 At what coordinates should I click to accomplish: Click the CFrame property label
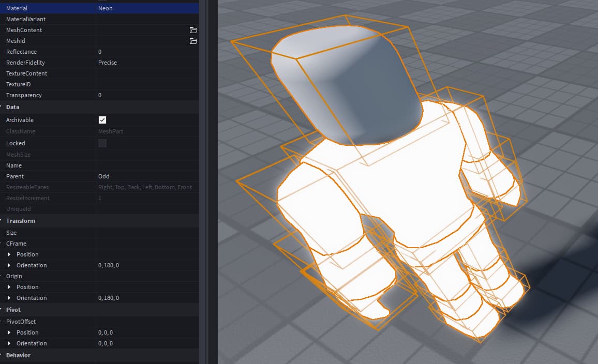[x=16, y=244]
